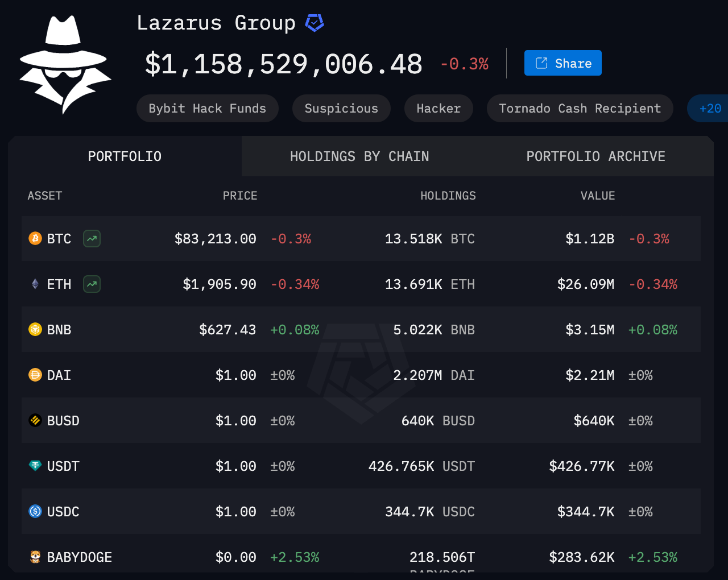Open the BABYDOGE asset link
Screen dimensions: 728x580
(x=80, y=557)
